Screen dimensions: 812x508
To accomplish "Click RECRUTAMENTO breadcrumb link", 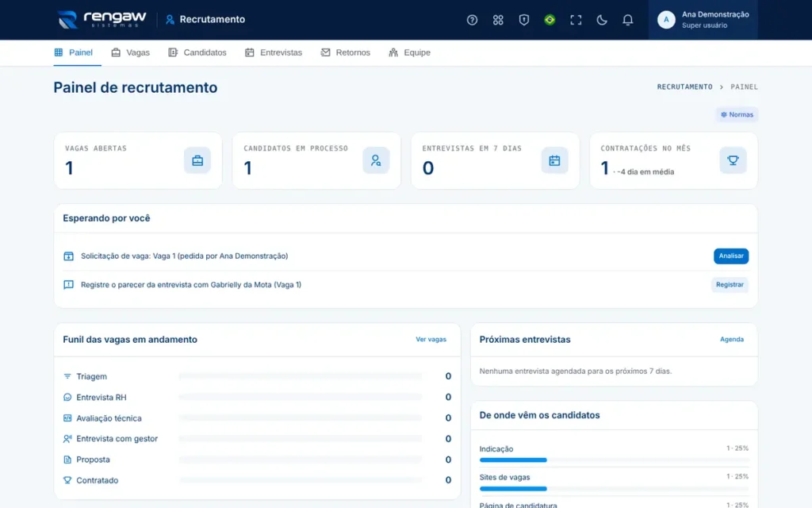I will 684,87.
